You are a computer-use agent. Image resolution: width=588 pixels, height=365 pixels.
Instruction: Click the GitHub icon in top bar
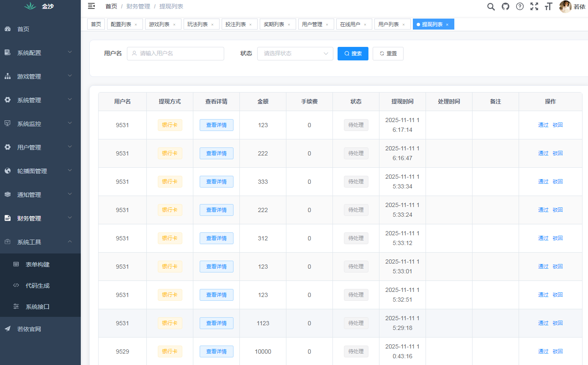tap(505, 7)
